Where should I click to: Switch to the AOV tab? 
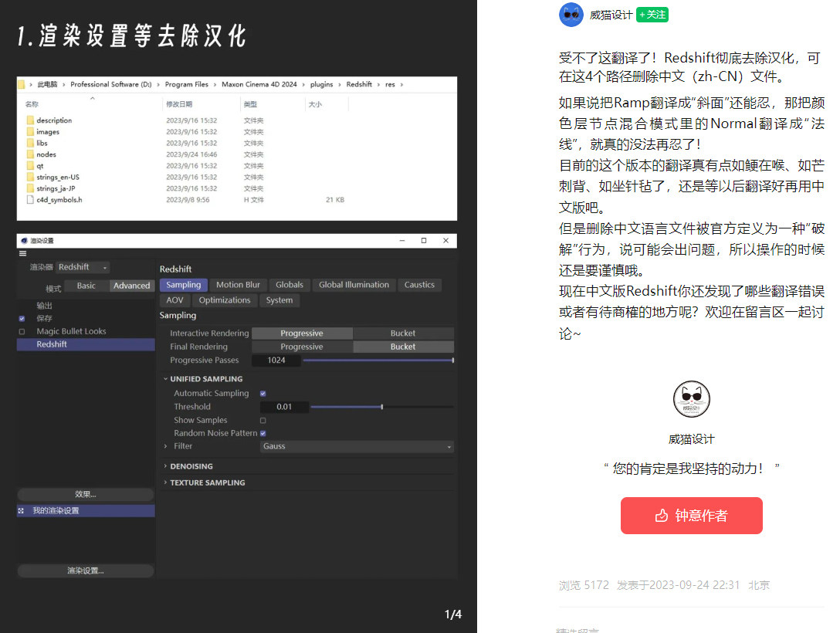coord(174,300)
